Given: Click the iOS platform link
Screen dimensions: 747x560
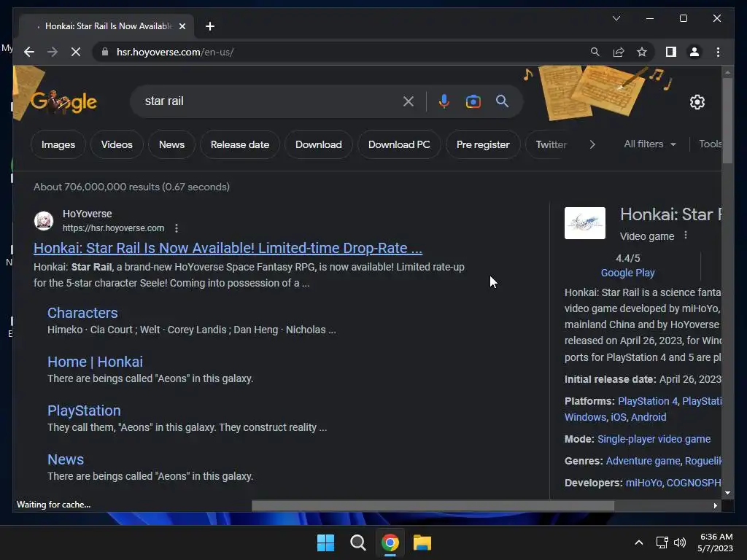Looking at the screenshot, I should point(619,417).
